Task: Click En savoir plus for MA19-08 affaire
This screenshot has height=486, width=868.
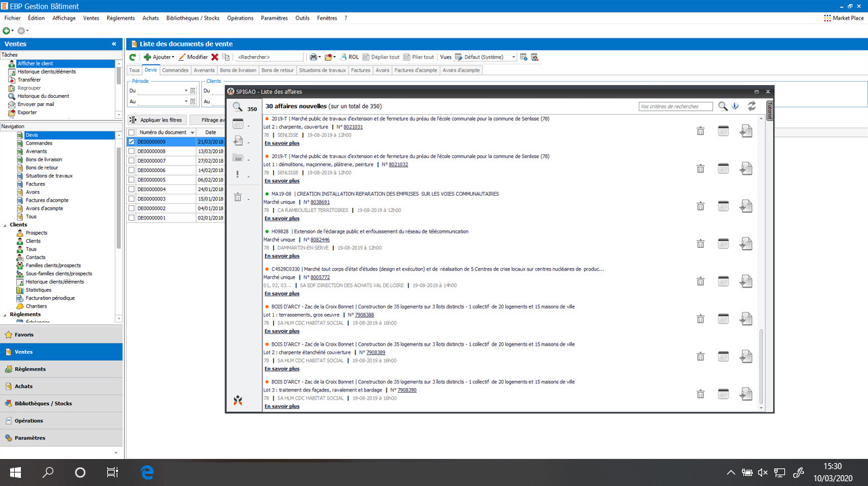Action: pos(282,218)
